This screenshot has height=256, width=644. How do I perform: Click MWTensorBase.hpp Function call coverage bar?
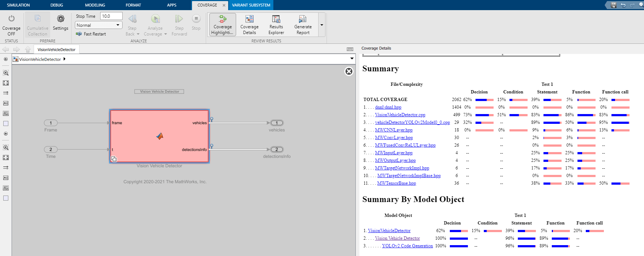point(620,183)
